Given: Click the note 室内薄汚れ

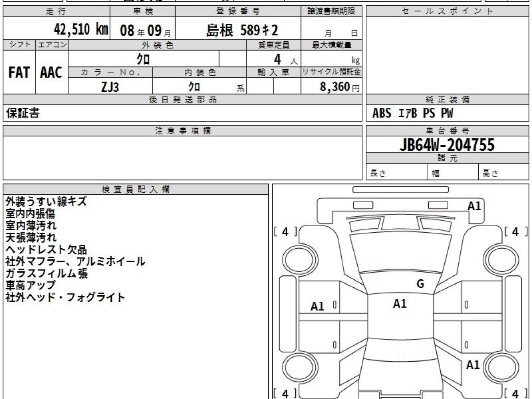Looking at the screenshot, I should pyautogui.click(x=31, y=226).
